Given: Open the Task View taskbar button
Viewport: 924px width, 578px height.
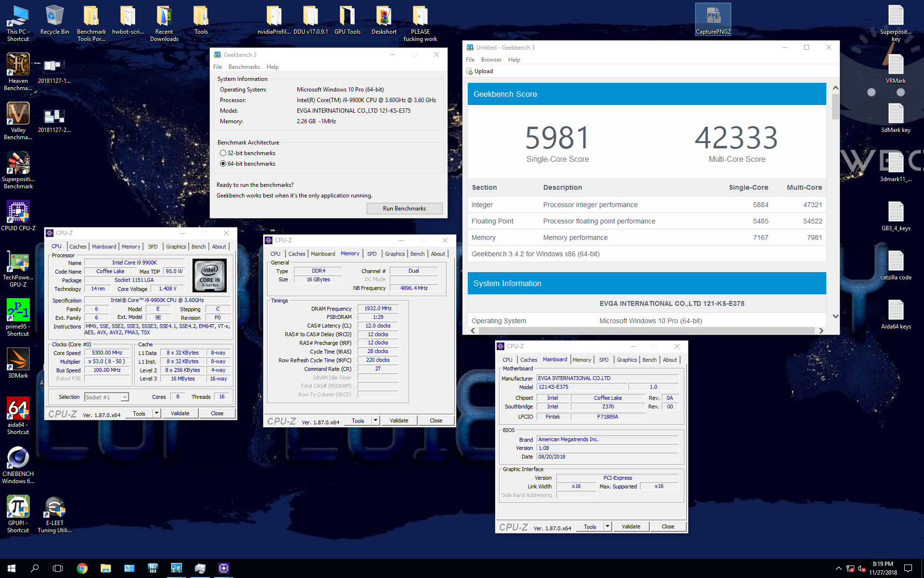Looking at the screenshot, I should coord(58,568).
